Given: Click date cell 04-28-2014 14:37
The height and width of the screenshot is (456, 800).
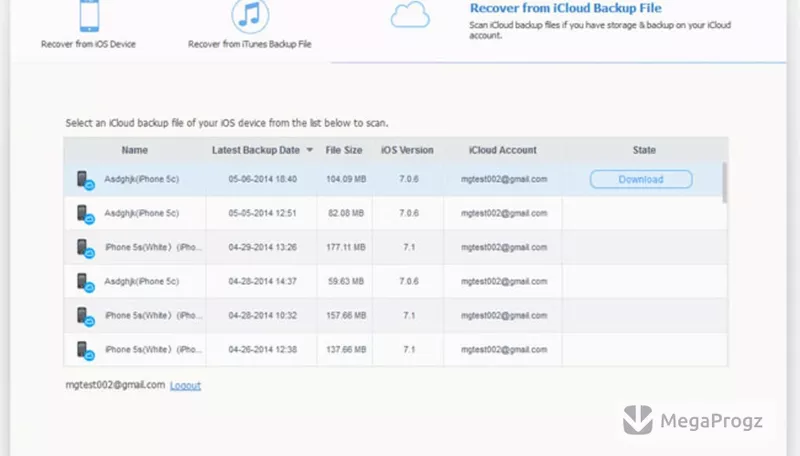Looking at the screenshot, I should (262, 282).
